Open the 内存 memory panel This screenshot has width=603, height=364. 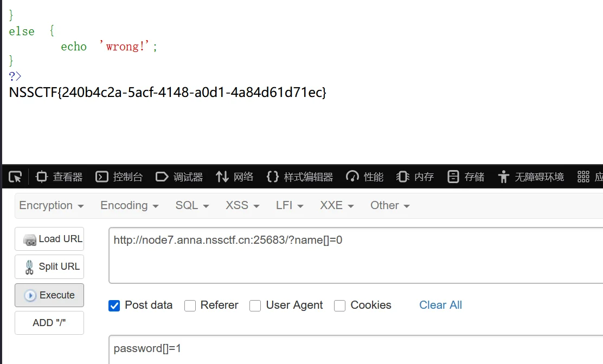[415, 177]
